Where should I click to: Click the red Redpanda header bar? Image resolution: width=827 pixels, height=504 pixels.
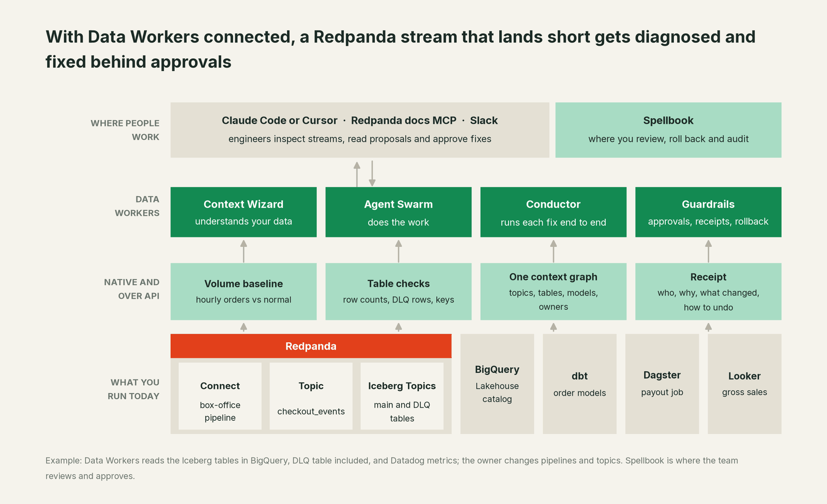pyautogui.click(x=311, y=346)
